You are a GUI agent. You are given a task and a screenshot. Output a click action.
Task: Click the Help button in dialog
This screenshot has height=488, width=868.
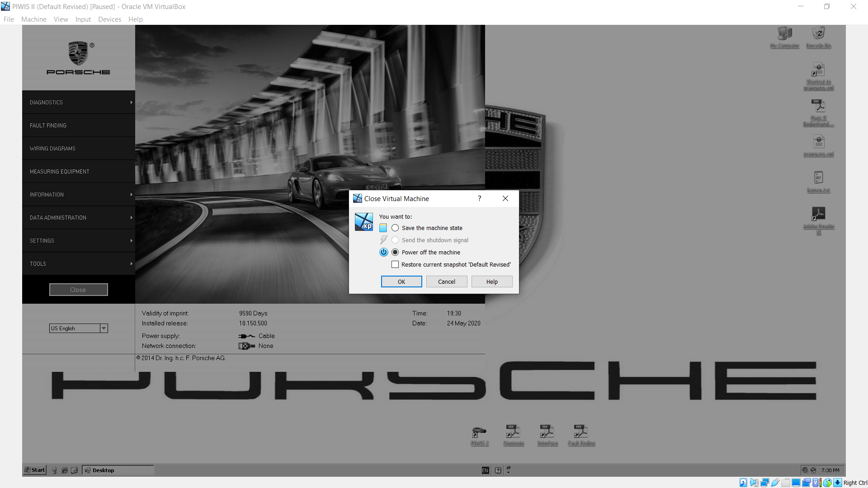pos(492,282)
